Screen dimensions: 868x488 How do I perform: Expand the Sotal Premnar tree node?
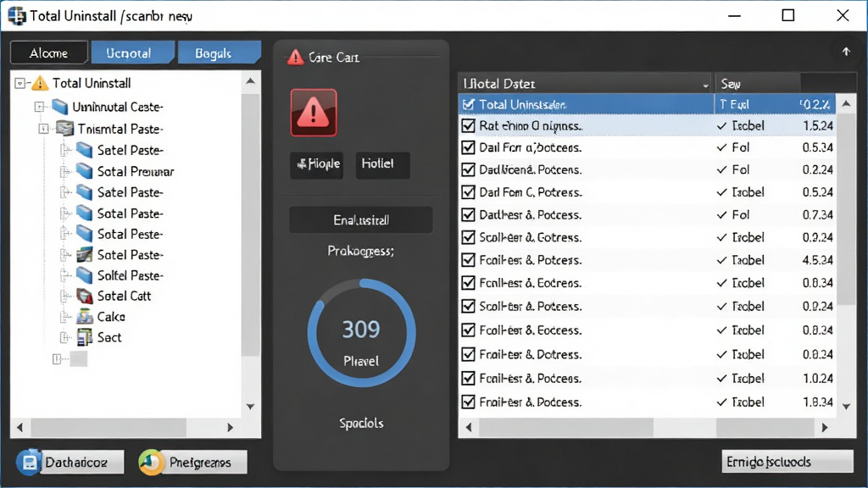click(64, 171)
